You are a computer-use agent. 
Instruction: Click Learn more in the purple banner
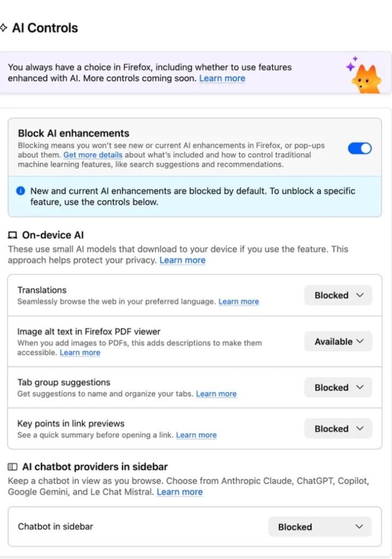(x=222, y=78)
